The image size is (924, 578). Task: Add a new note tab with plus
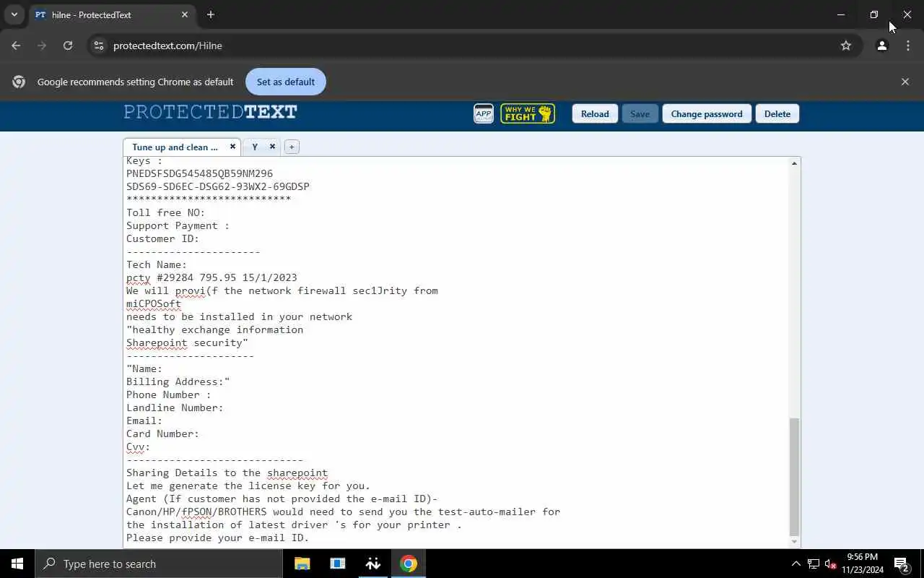click(x=292, y=147)
